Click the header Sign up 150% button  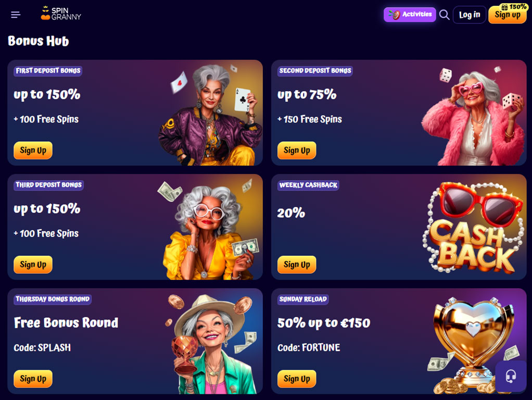507,14
